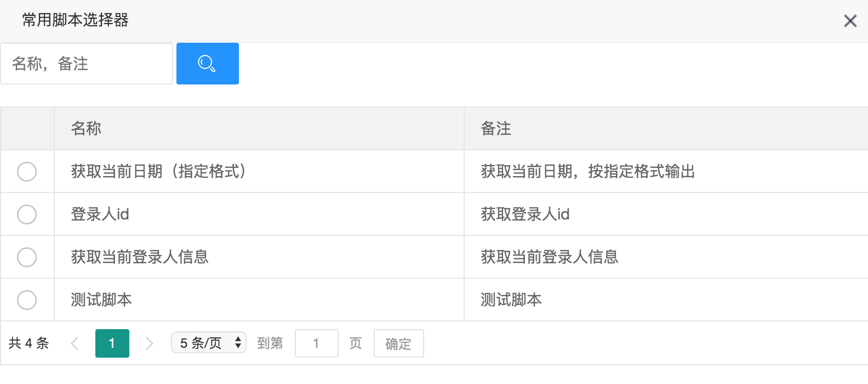The height and width of the screenshot is (384, 868).
Task: Go to next page arrow
Action: tap(149, 343)
